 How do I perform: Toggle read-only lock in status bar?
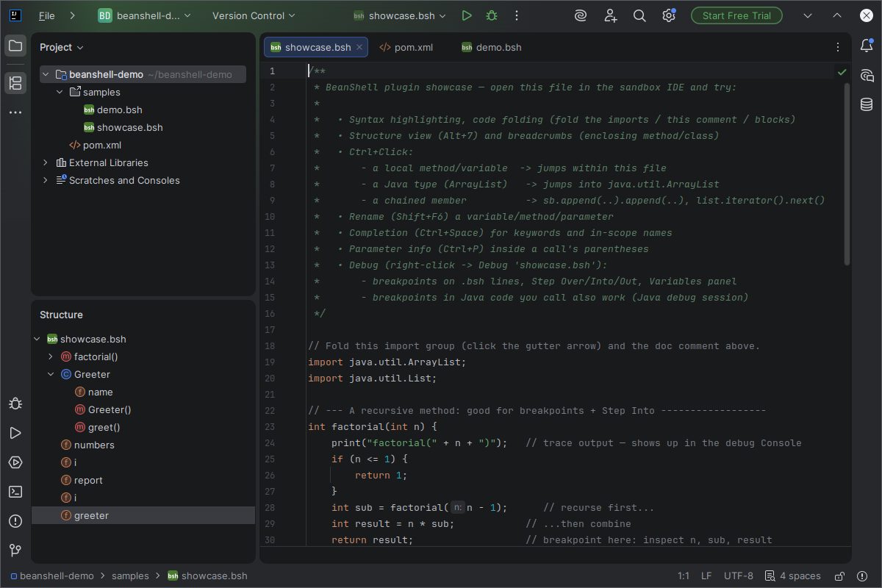(x=839, y=576)
